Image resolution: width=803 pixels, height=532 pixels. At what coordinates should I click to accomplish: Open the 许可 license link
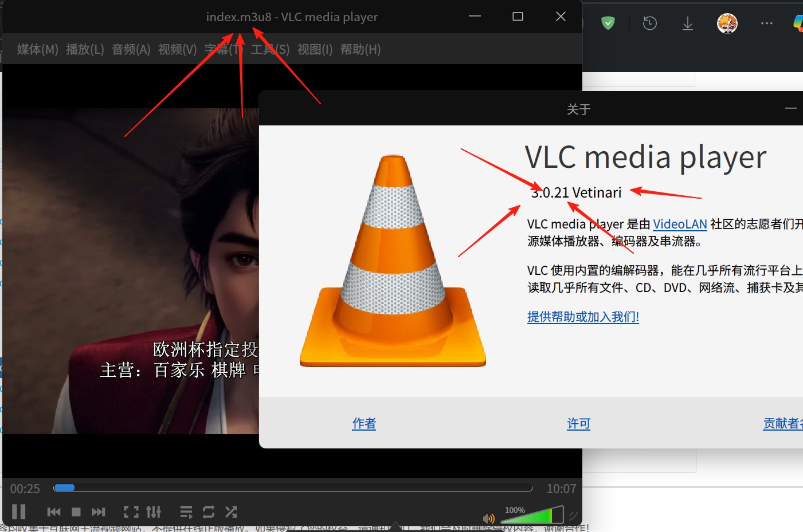578,423
